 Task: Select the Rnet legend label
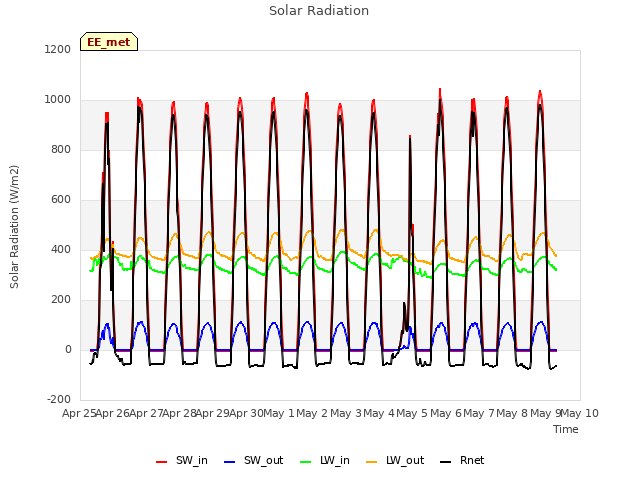tap(472, 460)
